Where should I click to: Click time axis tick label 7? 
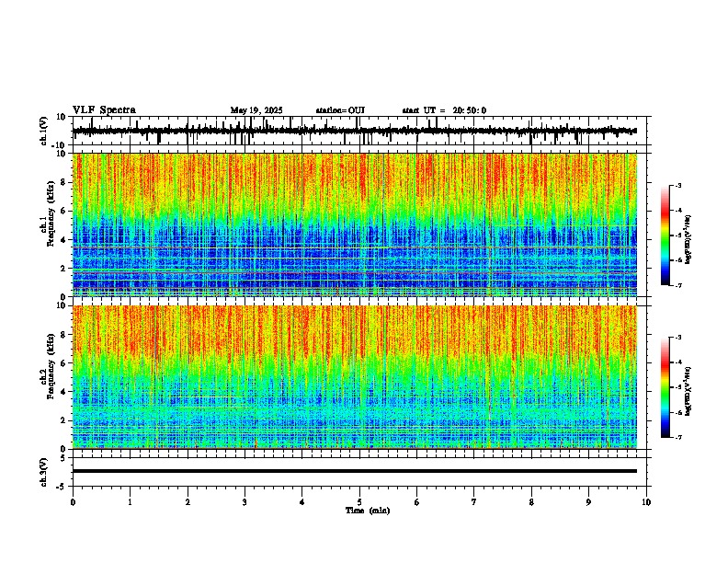[x=474, y=502]
